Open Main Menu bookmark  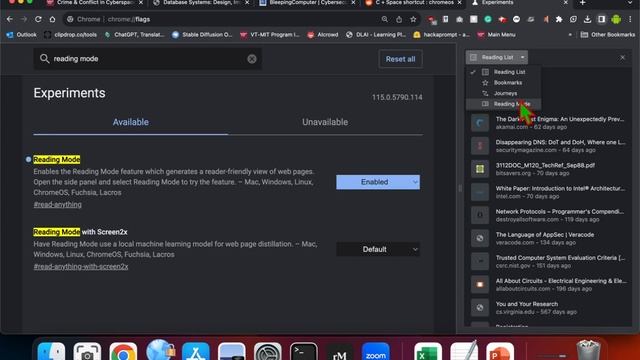(496, 35)
